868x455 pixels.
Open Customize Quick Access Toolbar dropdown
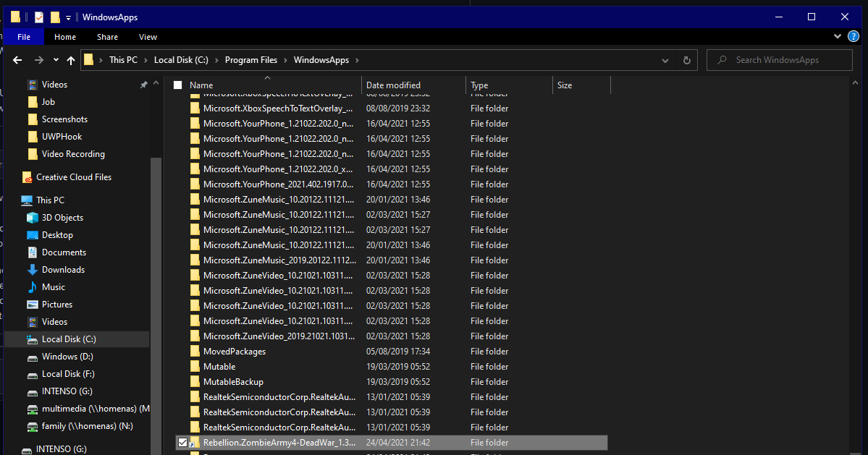coord(68,17)
